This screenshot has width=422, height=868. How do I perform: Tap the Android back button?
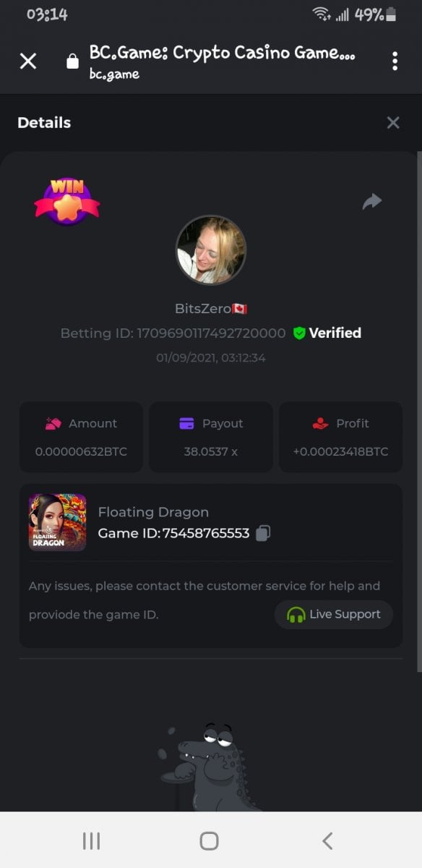[327, 841]
